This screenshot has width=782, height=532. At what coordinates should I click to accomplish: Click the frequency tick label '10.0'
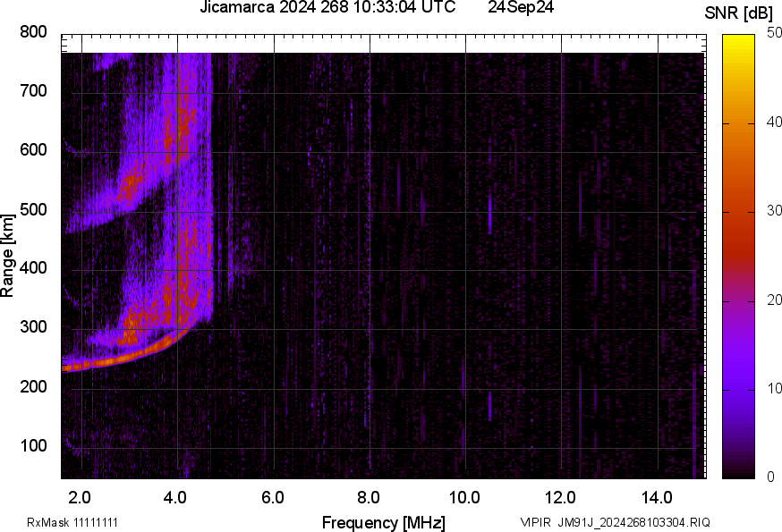point(464,498)
